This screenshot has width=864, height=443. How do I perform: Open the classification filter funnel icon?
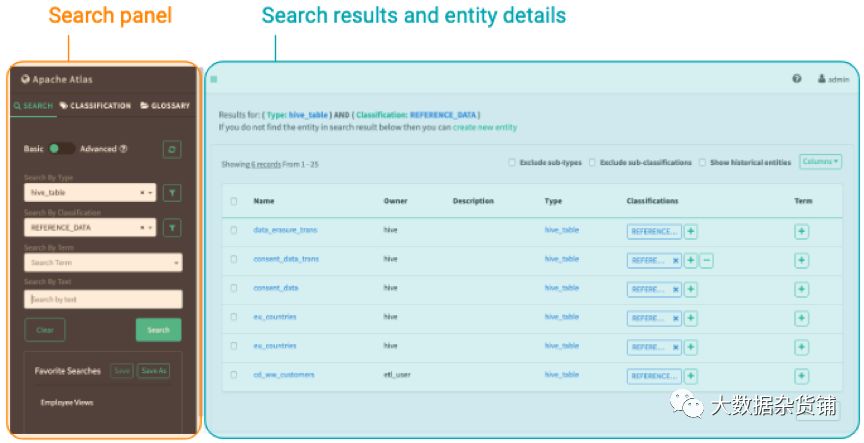point(172,228)
